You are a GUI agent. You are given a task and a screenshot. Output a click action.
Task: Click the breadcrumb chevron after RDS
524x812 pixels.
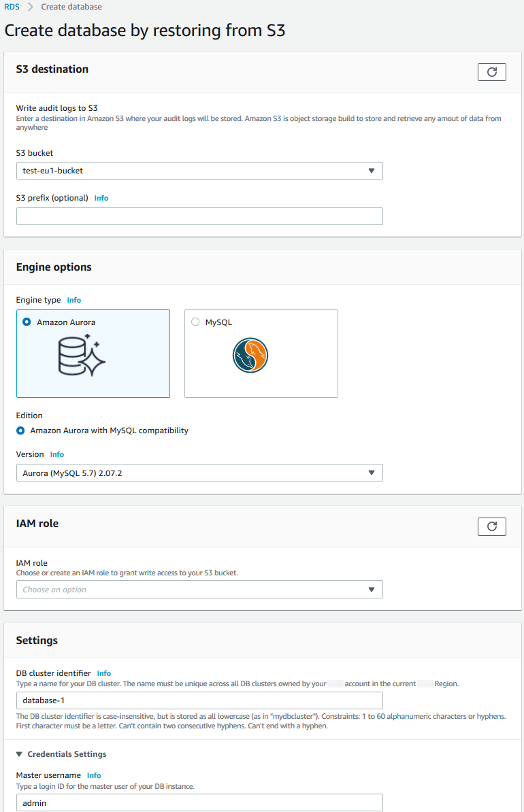(x=31, y=7)
